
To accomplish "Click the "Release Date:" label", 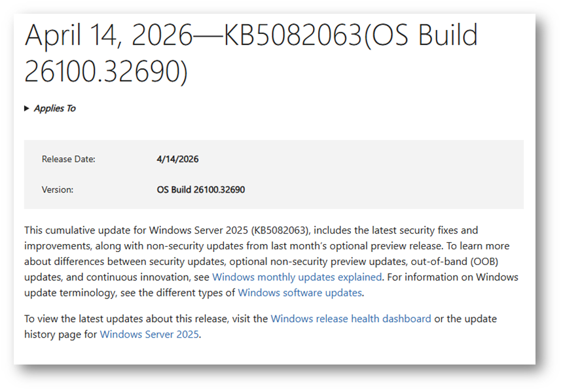I will click(x=68, y=159).
